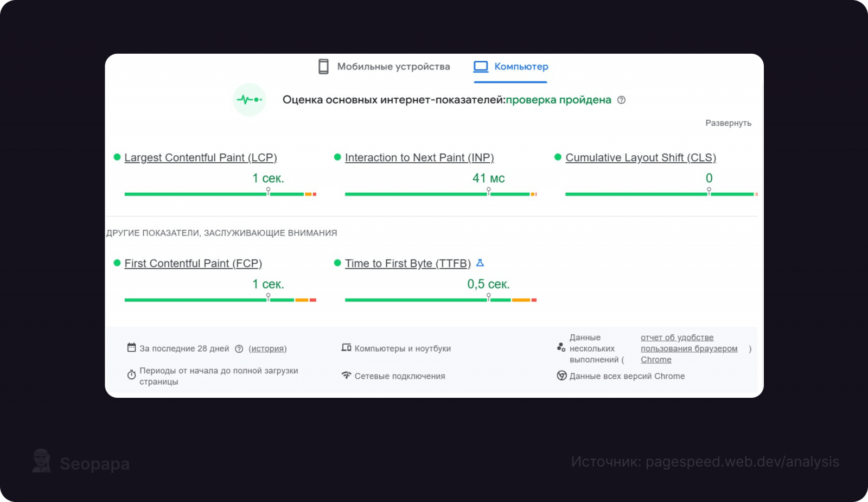
Task: Open the Largest Contentful Paint (LCP) link
Action: [201, 157]
